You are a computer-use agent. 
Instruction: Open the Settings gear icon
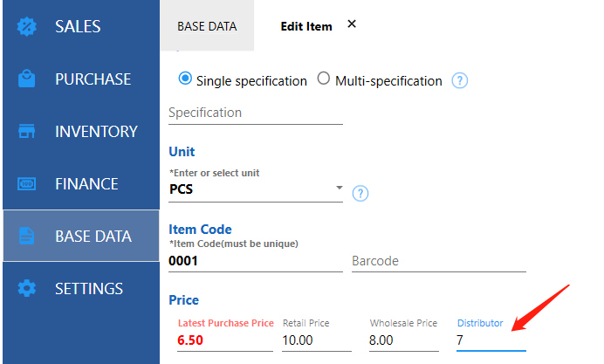(26, 288)
